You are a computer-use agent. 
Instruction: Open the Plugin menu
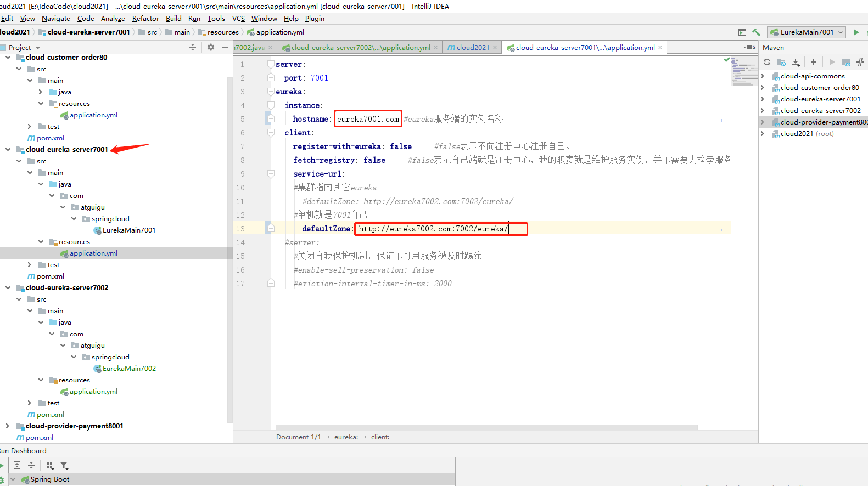(315, 19)
